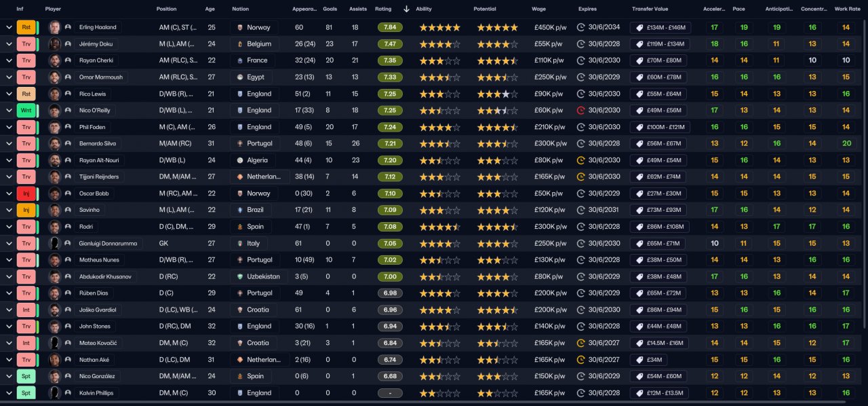Viewport: 868px width, 406px height.
Task: Click the red Inj badge for Oscar Bobb
Action: [26, 193]
